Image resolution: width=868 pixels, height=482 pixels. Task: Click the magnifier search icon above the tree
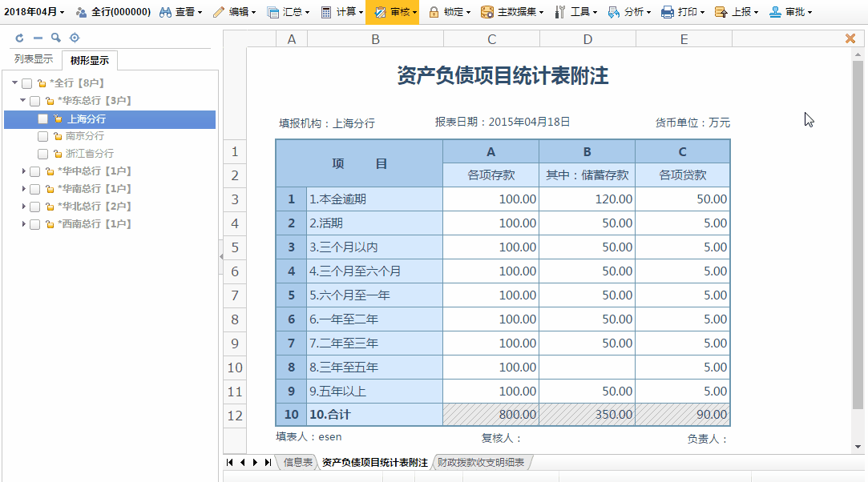click(x=55, y=37)
